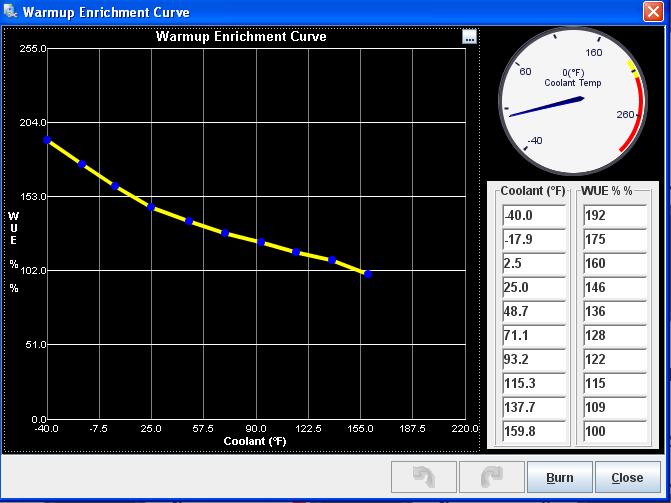This screenshot has width=671, height=503.
Task: Select the WUE field showing 100
Action: [x=614, y=432]
